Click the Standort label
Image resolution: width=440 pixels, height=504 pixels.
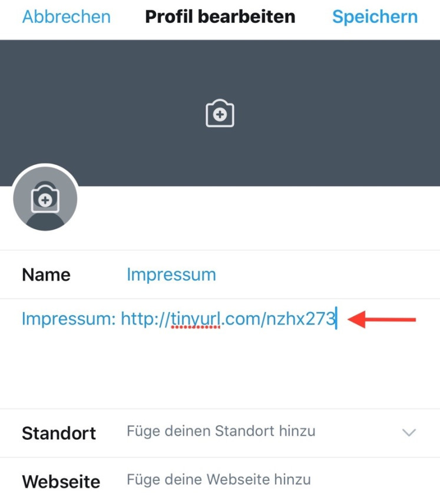tap(59, 433)
